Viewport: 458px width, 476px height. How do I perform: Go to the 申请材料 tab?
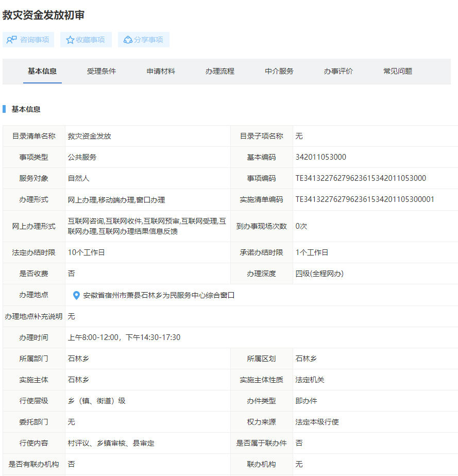point(161,71)
